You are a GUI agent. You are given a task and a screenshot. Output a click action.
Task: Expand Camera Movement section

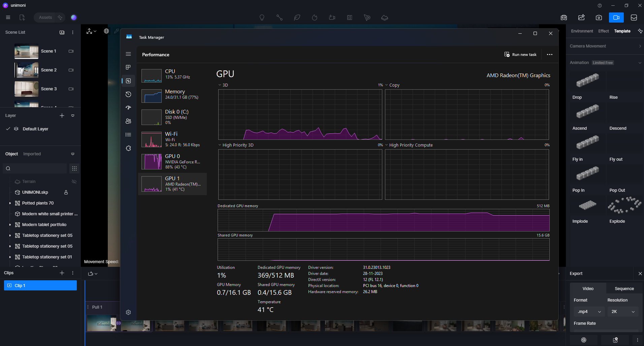pos(605,46)
